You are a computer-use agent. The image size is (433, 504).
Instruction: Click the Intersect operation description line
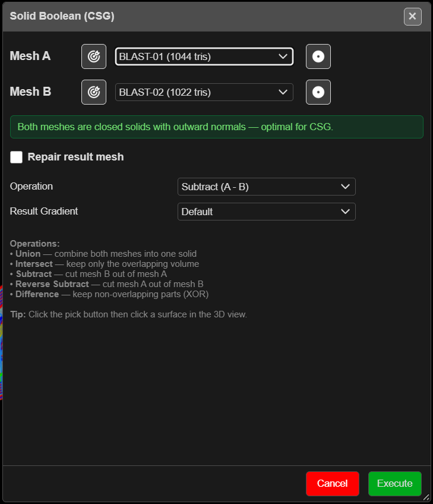point(105,264)
